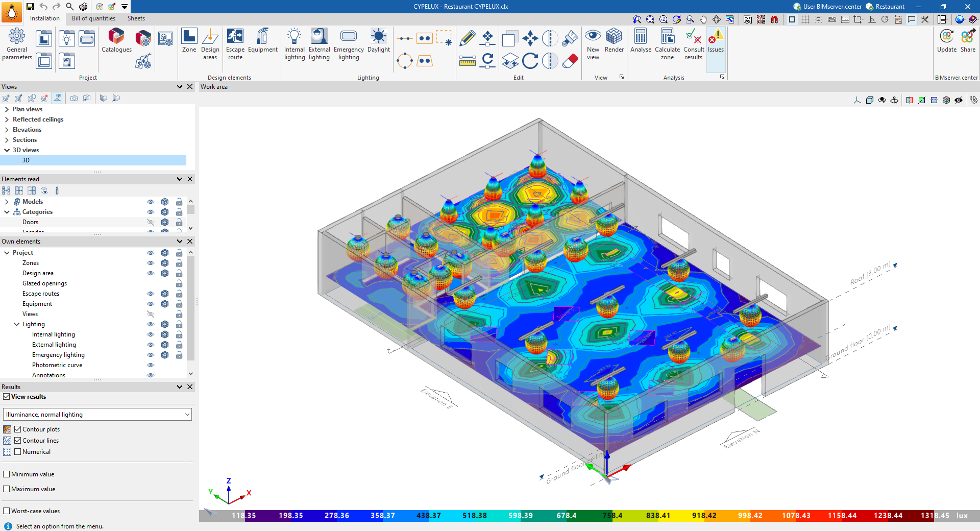Switch to the Bill of quantities tab
This screenshot has width=980, height=531.
[x=93, y=18]
